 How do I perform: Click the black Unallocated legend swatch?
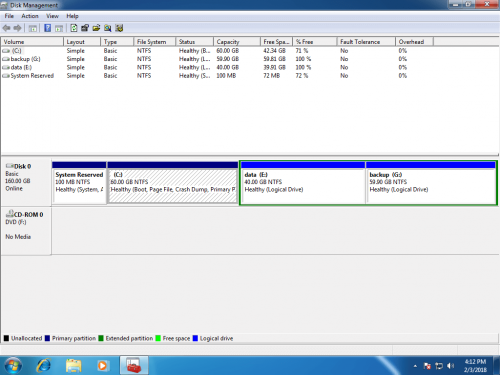click(6, 338)
